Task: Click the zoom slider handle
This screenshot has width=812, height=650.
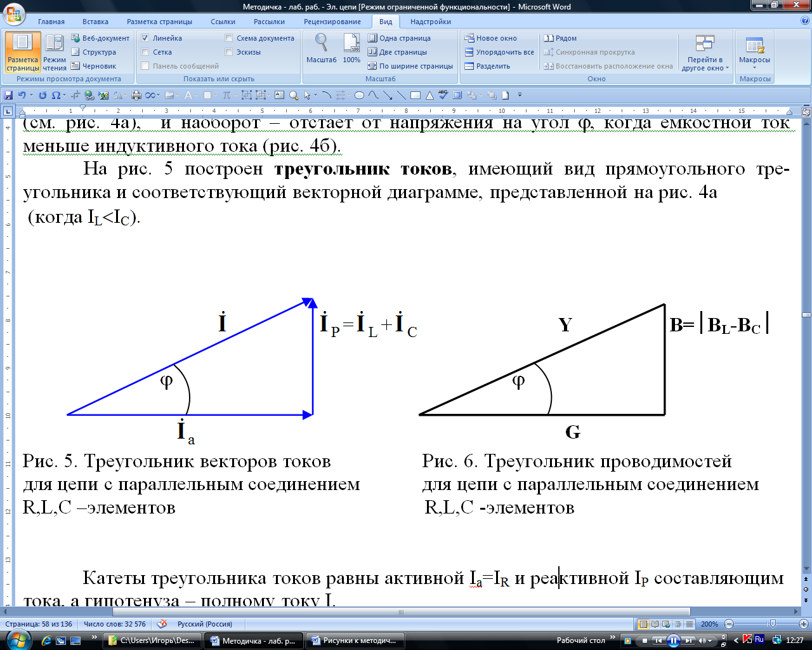Action: [x=773, y=624]
